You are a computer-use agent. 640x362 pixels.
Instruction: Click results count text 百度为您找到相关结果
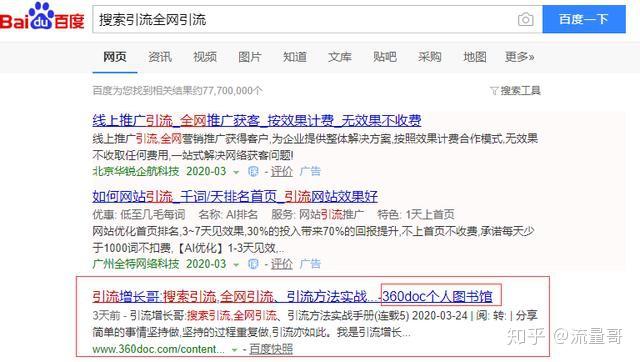(x=178, y=91)
